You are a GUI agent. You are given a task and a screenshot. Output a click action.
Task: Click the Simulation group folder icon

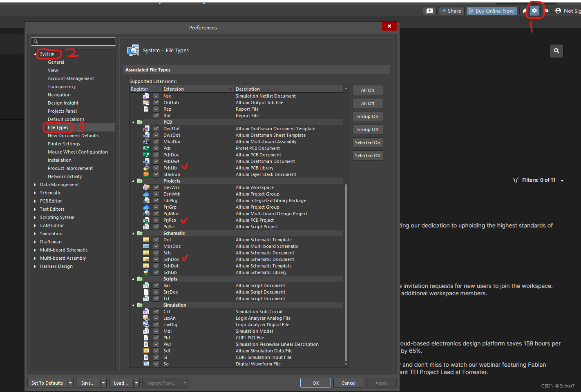pos(140,305)
